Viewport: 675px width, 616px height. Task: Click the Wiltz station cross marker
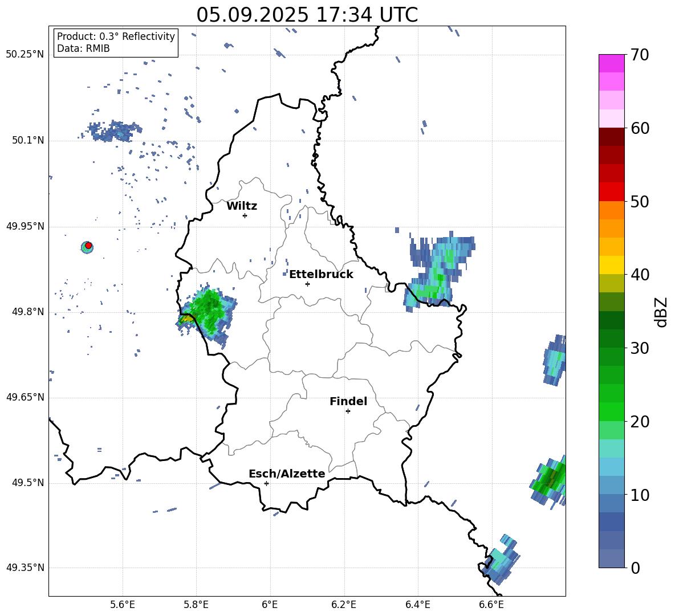pos(245,215)
